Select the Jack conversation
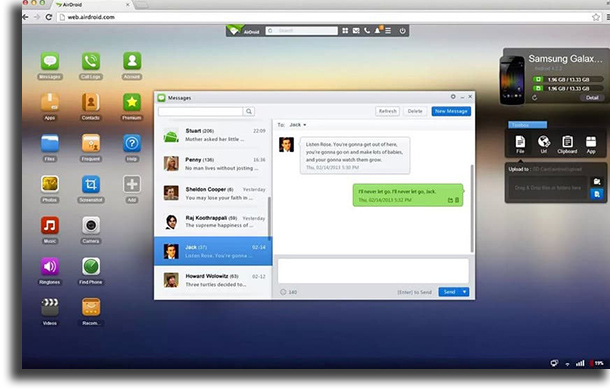Screen dimensions: 610x390 [x=213, y=251]
